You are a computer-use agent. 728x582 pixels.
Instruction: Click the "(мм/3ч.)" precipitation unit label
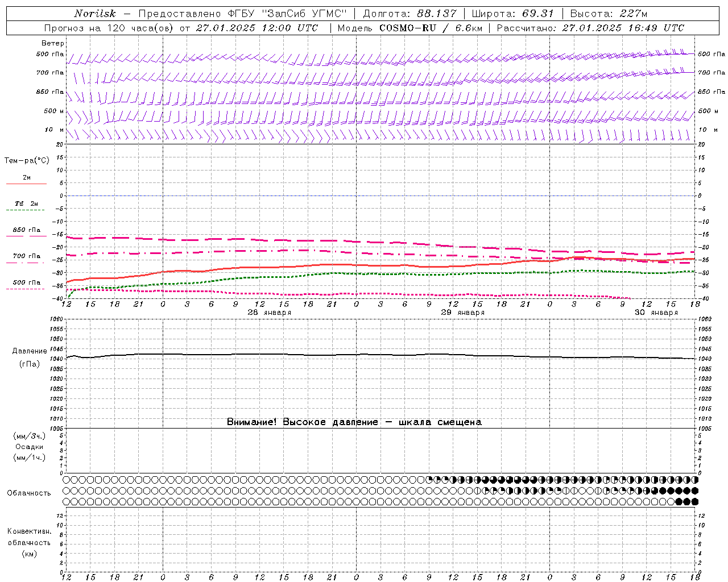(x=29, y=436)
